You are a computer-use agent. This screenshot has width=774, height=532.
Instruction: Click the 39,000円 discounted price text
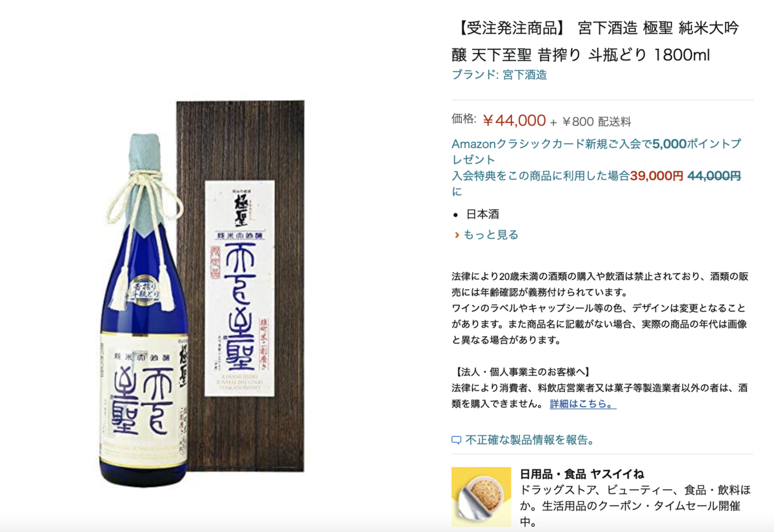(x=657, y=175)
